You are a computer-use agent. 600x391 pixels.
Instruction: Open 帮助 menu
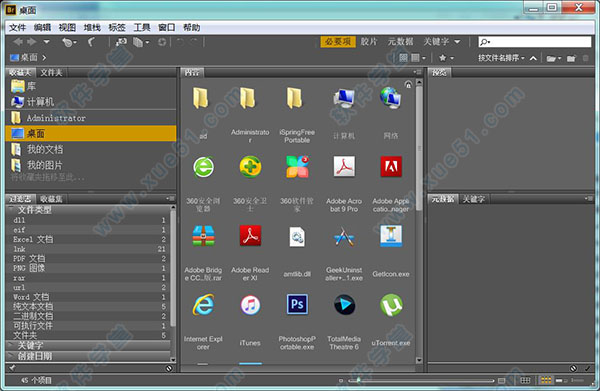coord(191,28)
